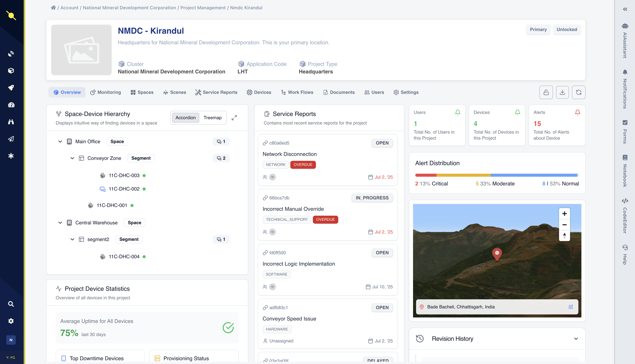
Task: Click the unlock padlock icon button
Action: (546, 92)
